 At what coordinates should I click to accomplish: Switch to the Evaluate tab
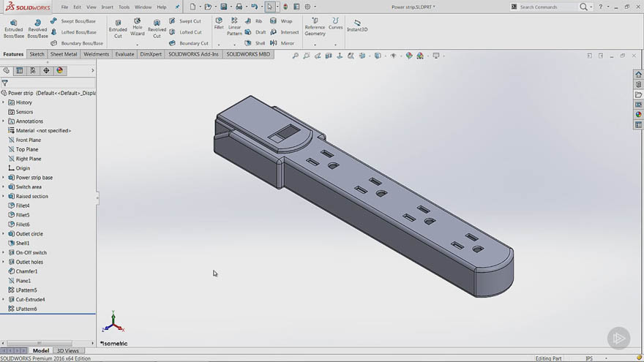[124, 54]
